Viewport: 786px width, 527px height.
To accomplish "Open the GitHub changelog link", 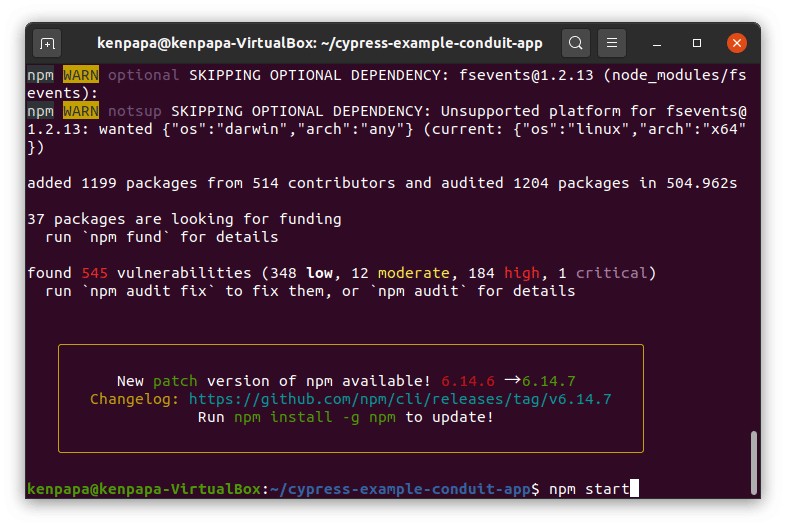I will click(400, 399).
